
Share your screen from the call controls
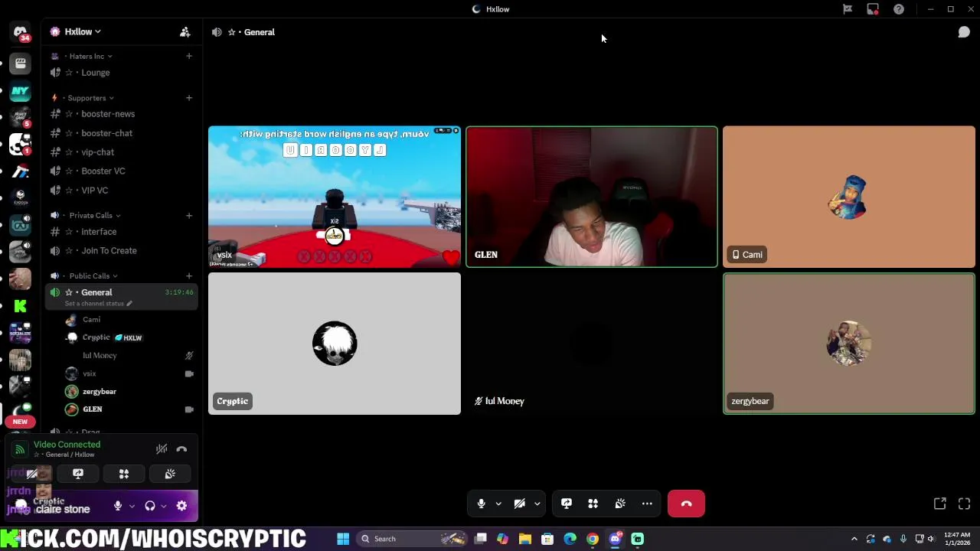(x=567, y=504)
